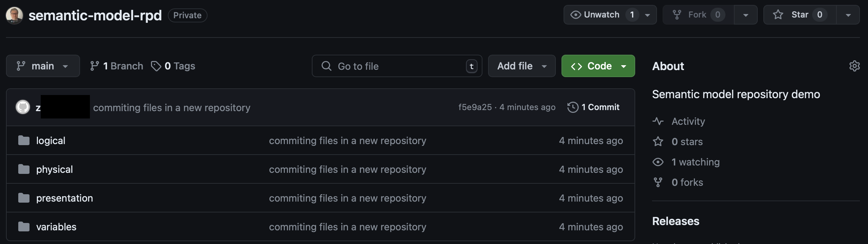The width and height of the screenshot is (868, 244).
Task: Open commit hash f5e9a25
Action: point(475,107)
